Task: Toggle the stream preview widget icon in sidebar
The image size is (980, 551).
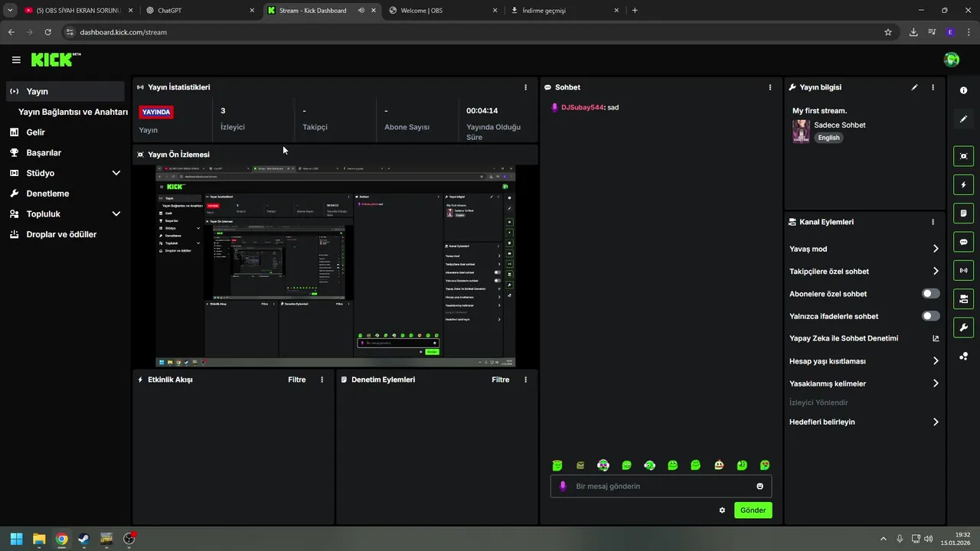Action: (963, 156)
